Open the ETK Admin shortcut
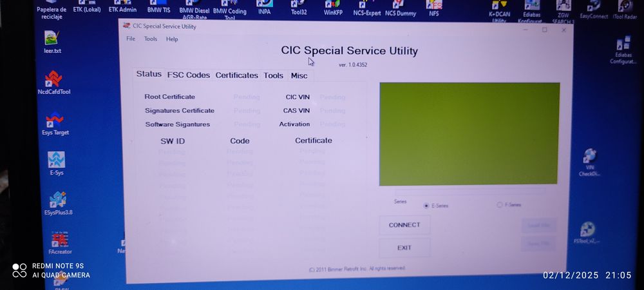Viewport: 644px width, 290px height. pyautogui.click(x=122, y=6)
